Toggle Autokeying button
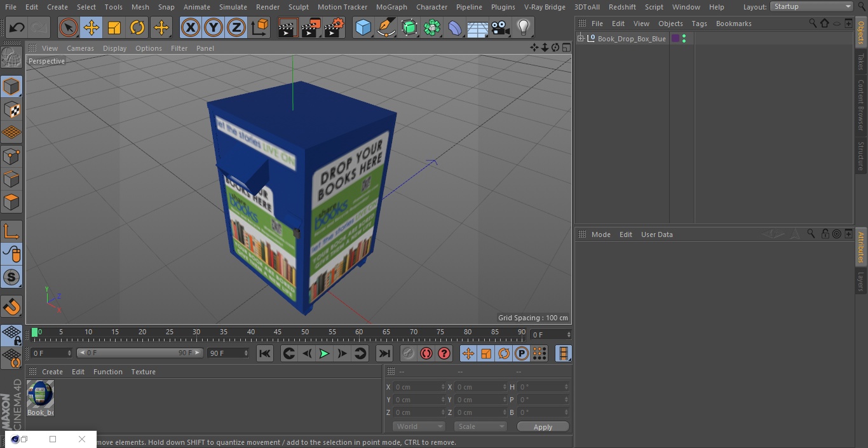The height and width of the screenshot is (448, 868). (x=426, y=353)
